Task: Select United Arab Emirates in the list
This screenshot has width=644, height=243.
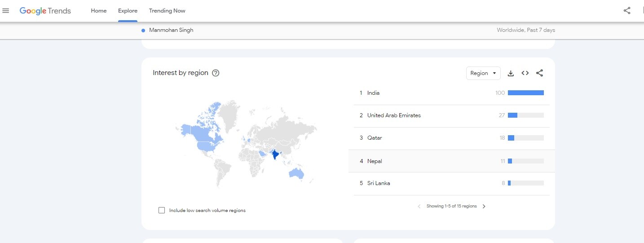Action: pos(394,115)
